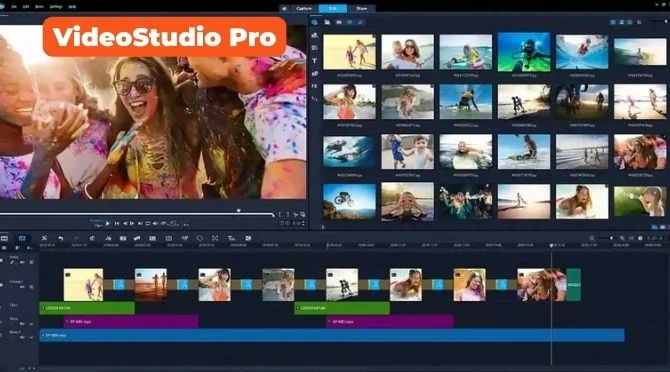Screen dimensions: 670x372
Task: Mute the Video track
Action: pyautogui.click(x=22, y=262)
